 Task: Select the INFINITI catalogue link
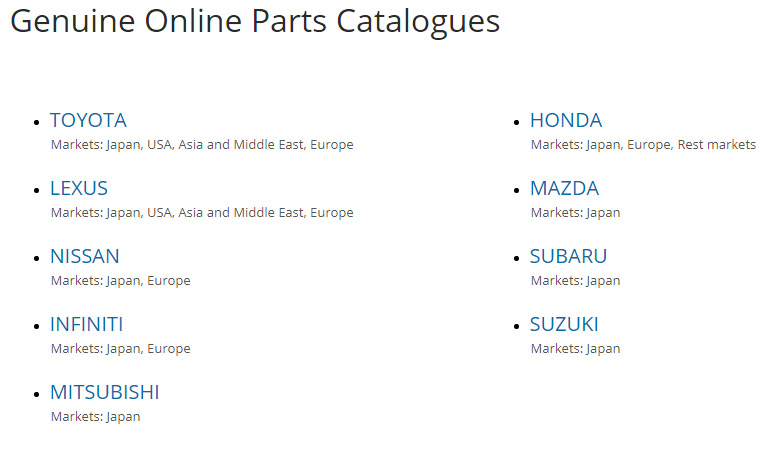point(87,325)
